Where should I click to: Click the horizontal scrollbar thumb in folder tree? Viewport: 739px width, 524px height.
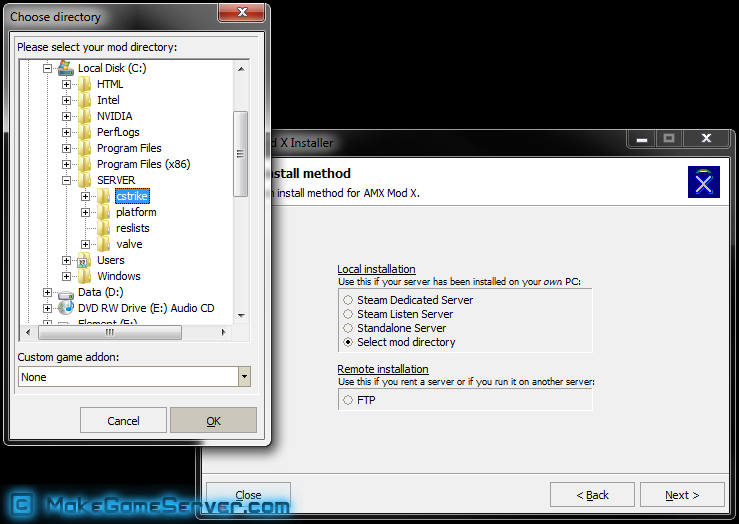[110, 332]
